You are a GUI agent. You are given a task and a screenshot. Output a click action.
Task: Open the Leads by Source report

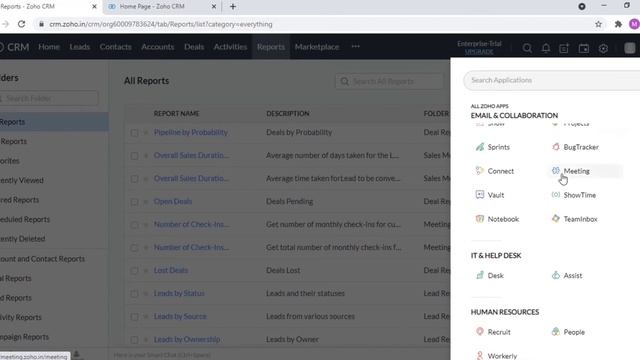pyautogui.click(x=180, y=316)
